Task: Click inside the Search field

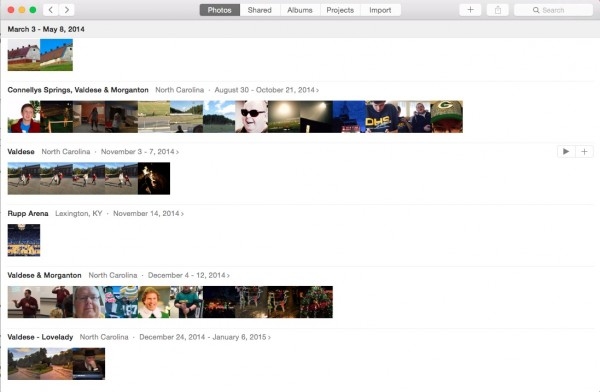Action: tap(553, 10)
